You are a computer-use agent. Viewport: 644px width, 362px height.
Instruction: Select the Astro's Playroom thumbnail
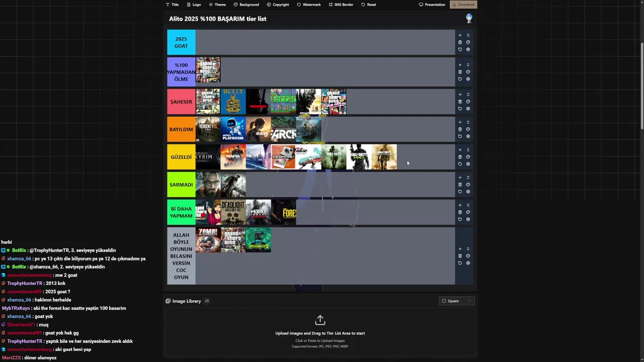pyautogui.click(x=233, y=129)
